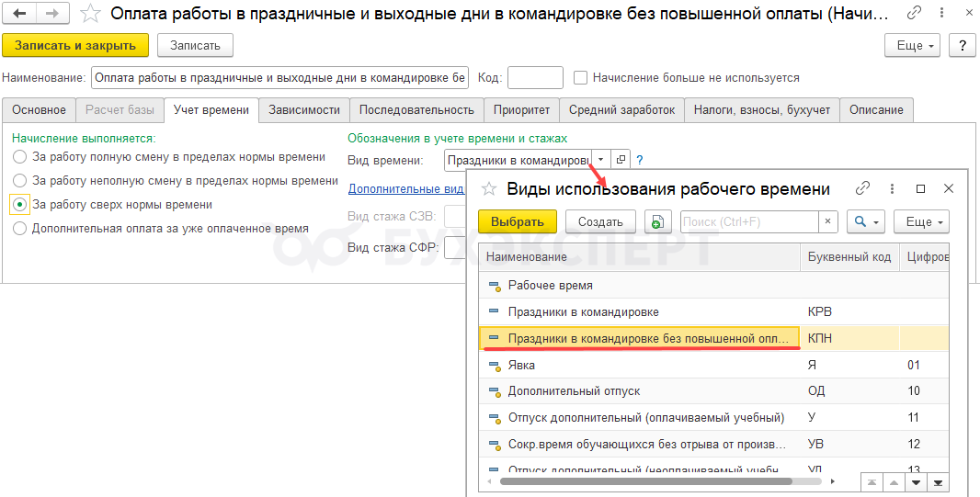The image size is (980, 497).
Task: Clear the search field with X icon
Action: (x=828, y=221)
